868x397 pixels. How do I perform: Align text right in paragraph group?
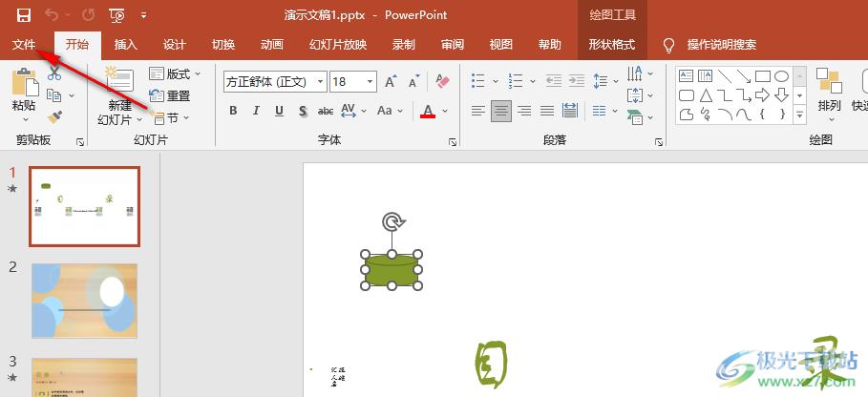[x=523, y=111]
